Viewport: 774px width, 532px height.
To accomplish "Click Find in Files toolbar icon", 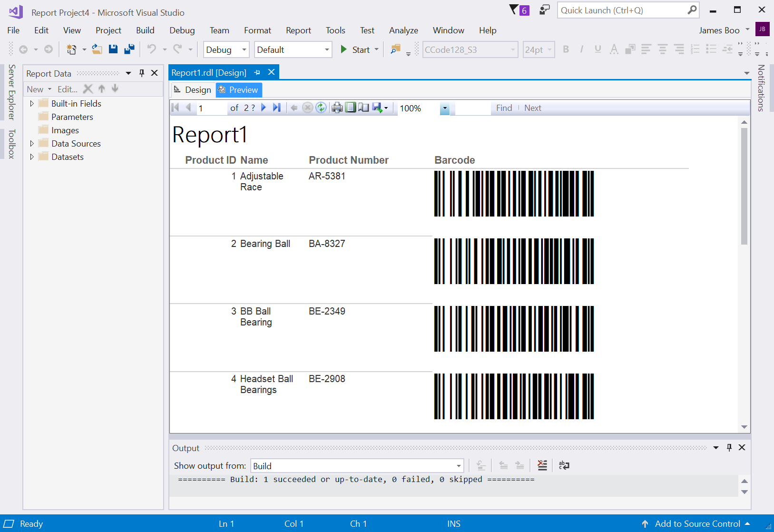I will tap(395, 49).
